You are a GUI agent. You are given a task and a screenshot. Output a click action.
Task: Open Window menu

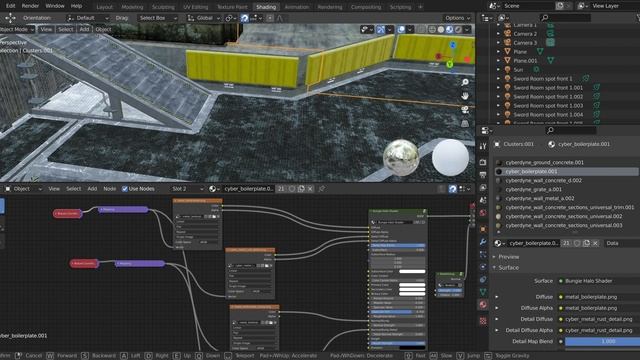coord(55,6)
